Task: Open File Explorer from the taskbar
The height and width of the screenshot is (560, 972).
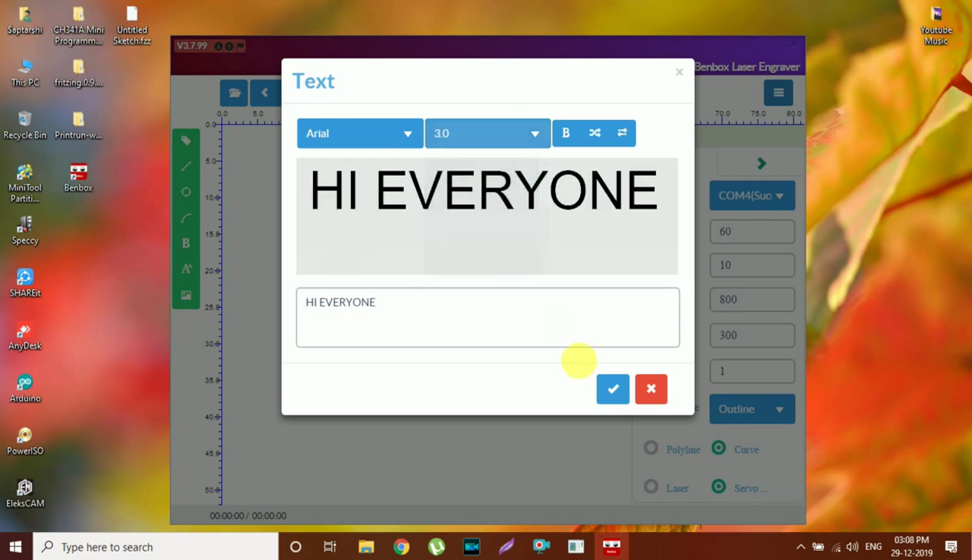Action: pyautogui.click(x=366, y=546)
